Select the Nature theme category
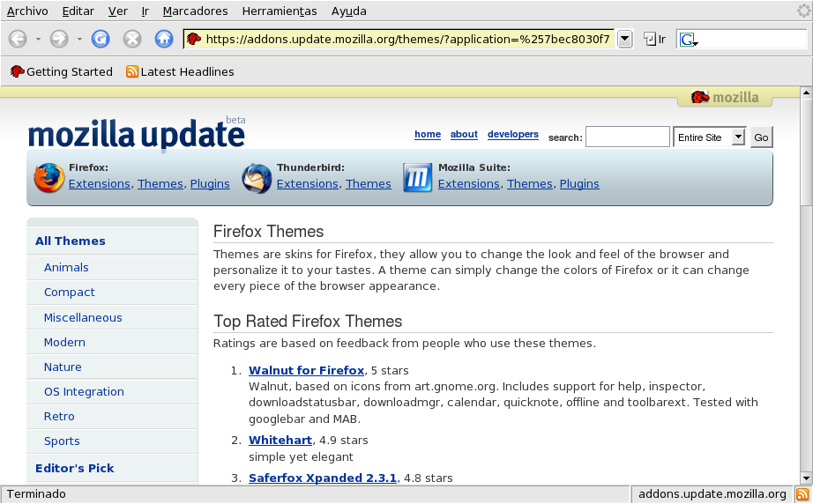This screenshot has width=813, height=504. 63,367
